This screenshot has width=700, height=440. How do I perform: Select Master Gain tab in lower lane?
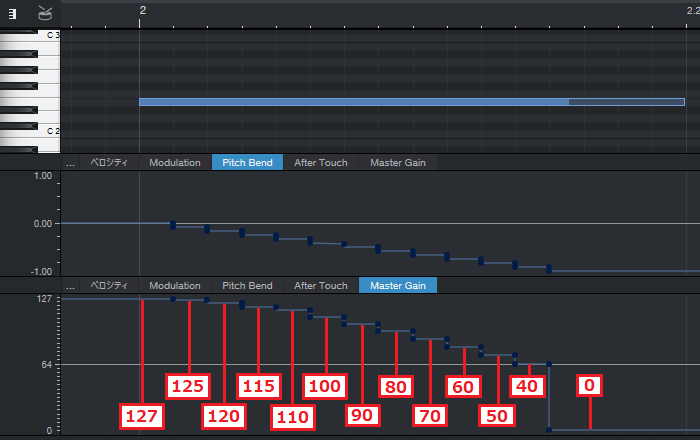[397, 285]
